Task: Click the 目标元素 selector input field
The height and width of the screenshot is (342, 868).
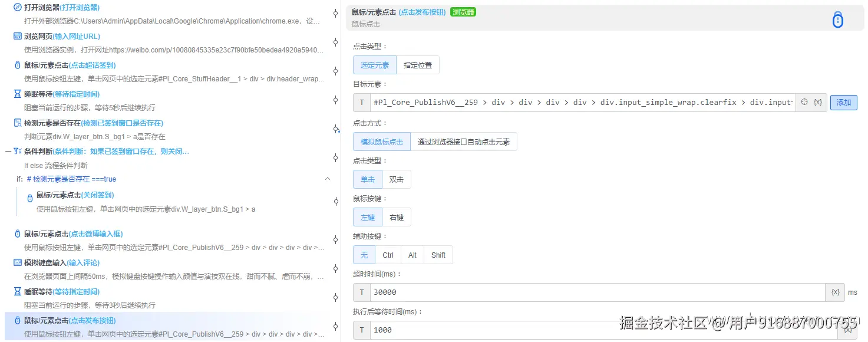Action: click(583, 103)
